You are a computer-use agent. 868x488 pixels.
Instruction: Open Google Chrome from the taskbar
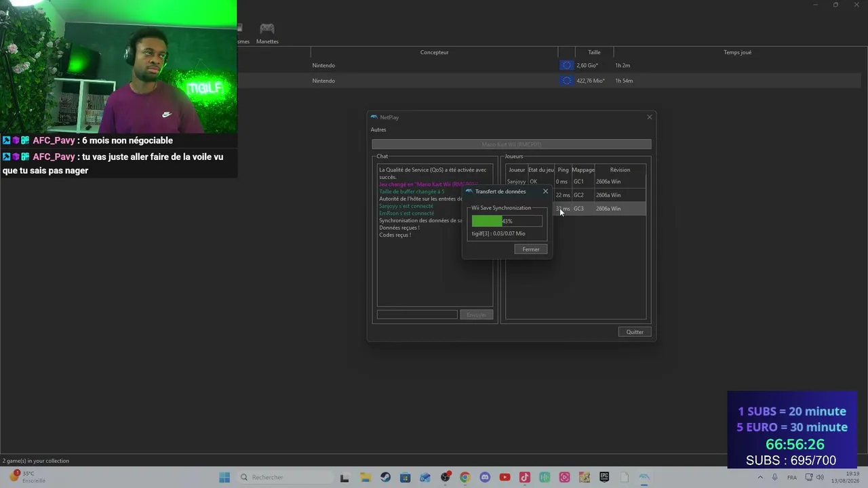[465, 477]
